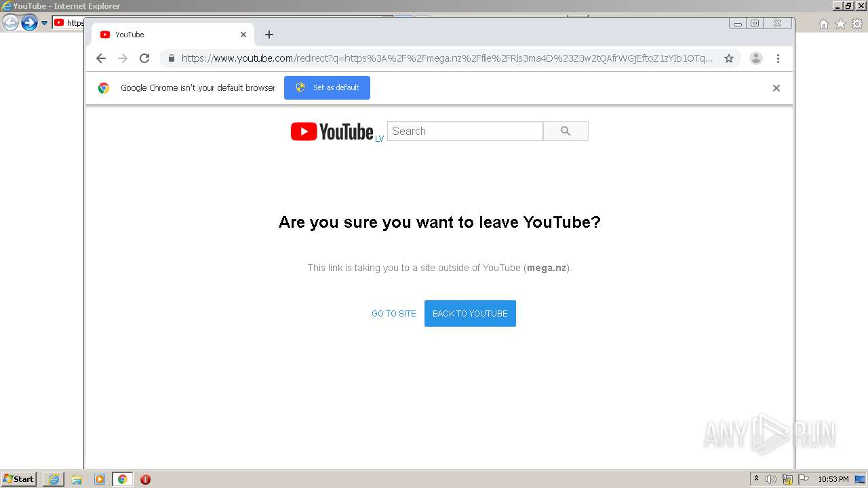Click Internet Explorer's forward button

(29, 23)
